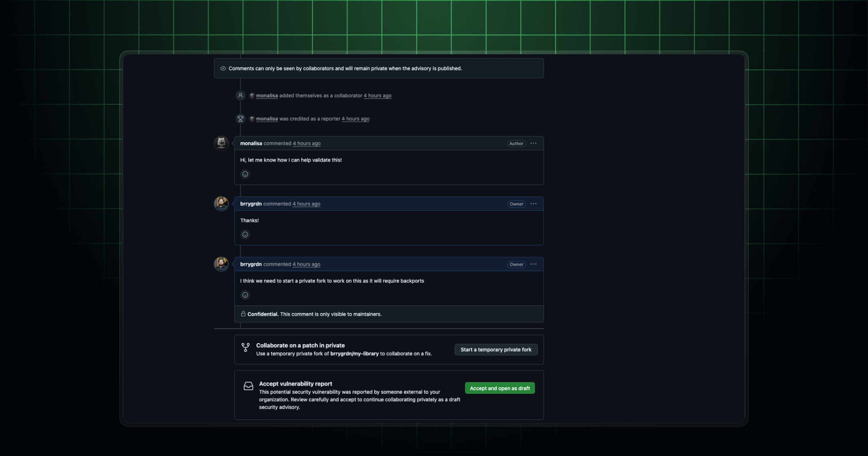Click the Author badge on monalisa's comment
868x456 pixels.
[516, 144]
